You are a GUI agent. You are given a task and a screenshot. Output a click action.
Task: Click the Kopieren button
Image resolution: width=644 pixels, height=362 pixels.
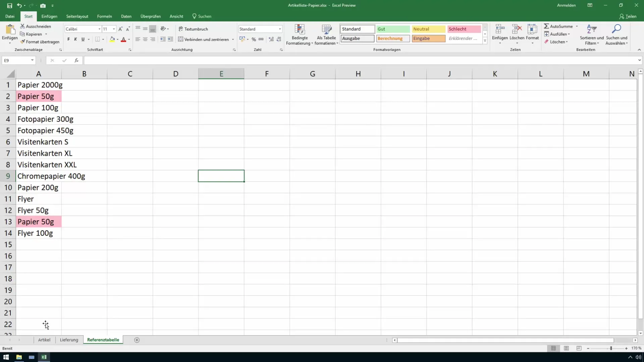coord(31,34)
